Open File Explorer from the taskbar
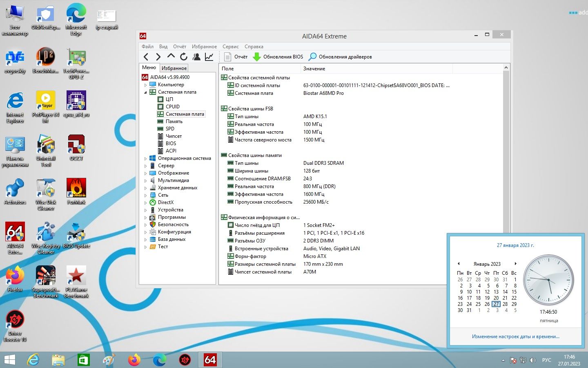 (58, 360)
